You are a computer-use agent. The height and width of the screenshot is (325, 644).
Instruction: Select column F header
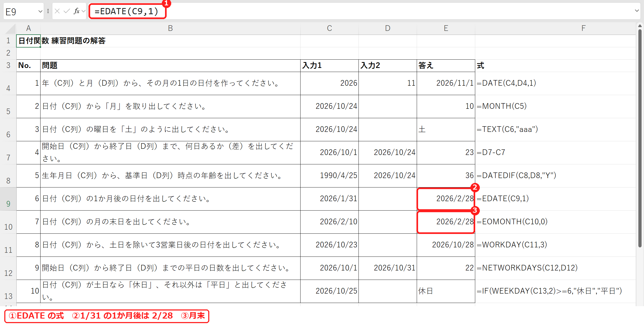(x=555, y=28)
